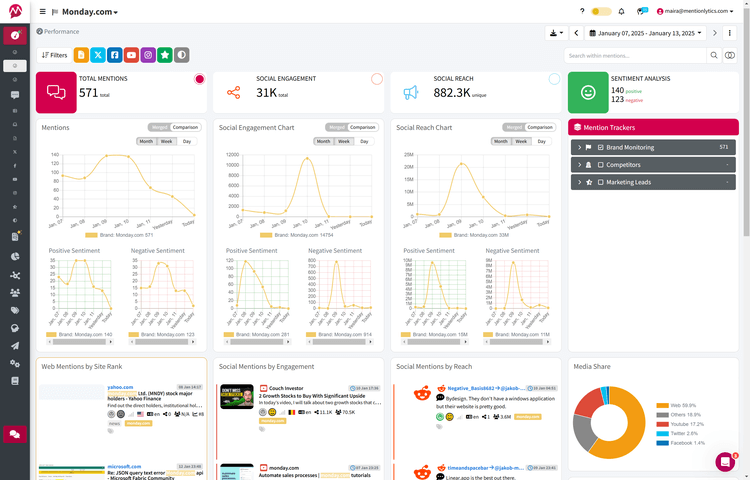750x480 pixels.
Task: Check the Marketing Leads checkbox
Action: (601, 182)
